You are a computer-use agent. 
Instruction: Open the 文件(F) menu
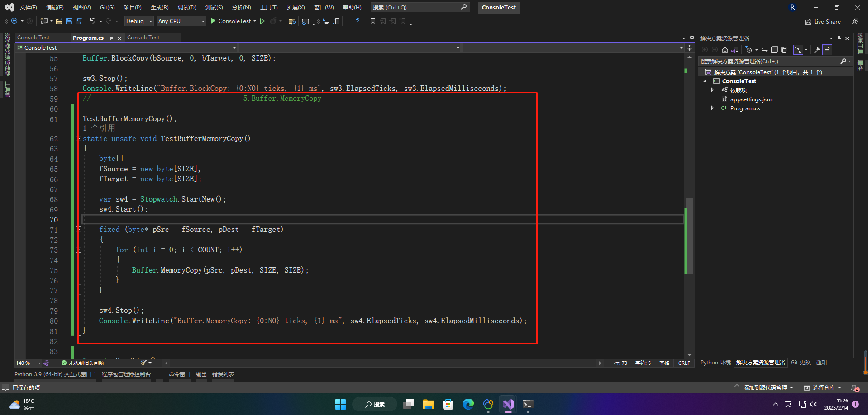tap(28, 7)
